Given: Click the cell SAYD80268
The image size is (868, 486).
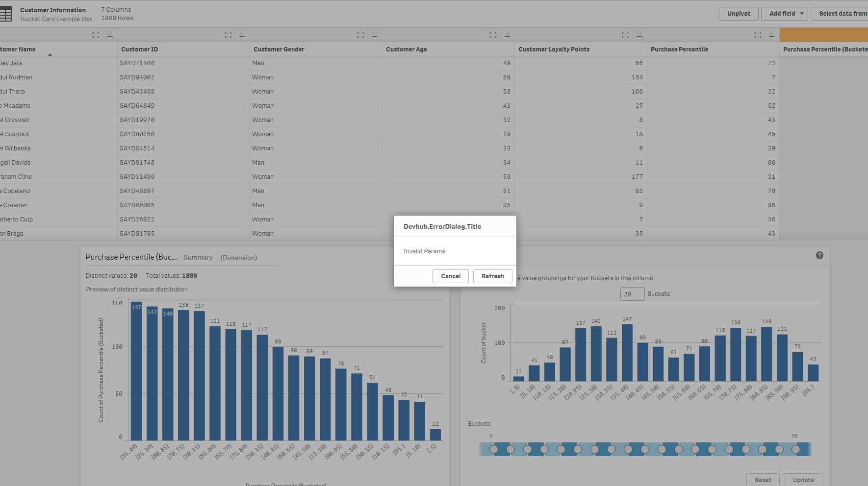Looking at the screenshot, I should tap(184, 134).
